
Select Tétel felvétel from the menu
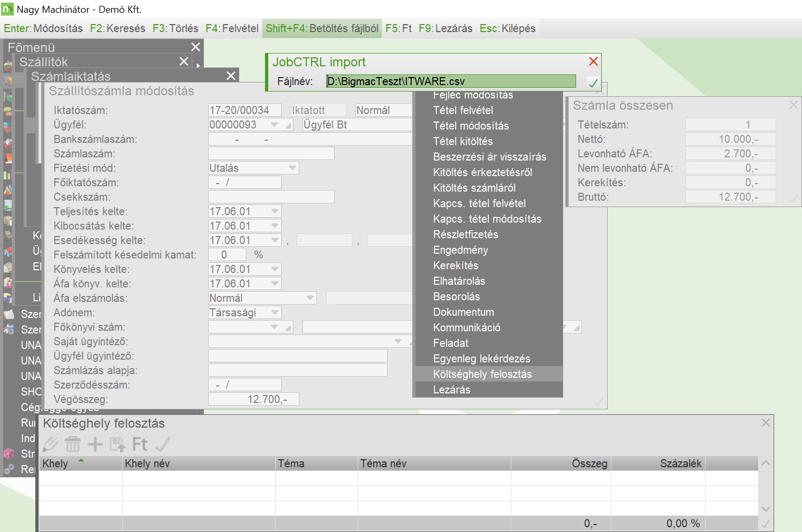[x=463, y=110]
